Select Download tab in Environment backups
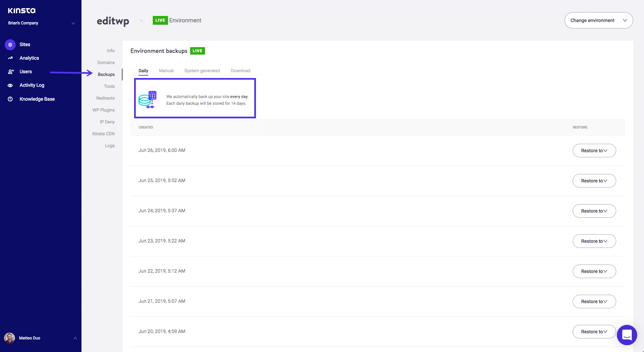 (240, 71)
